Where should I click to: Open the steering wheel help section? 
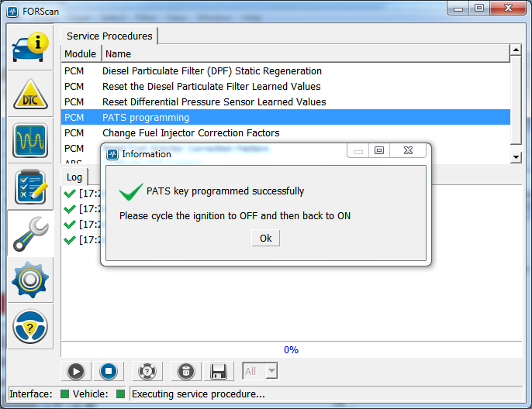coord(31,326)
